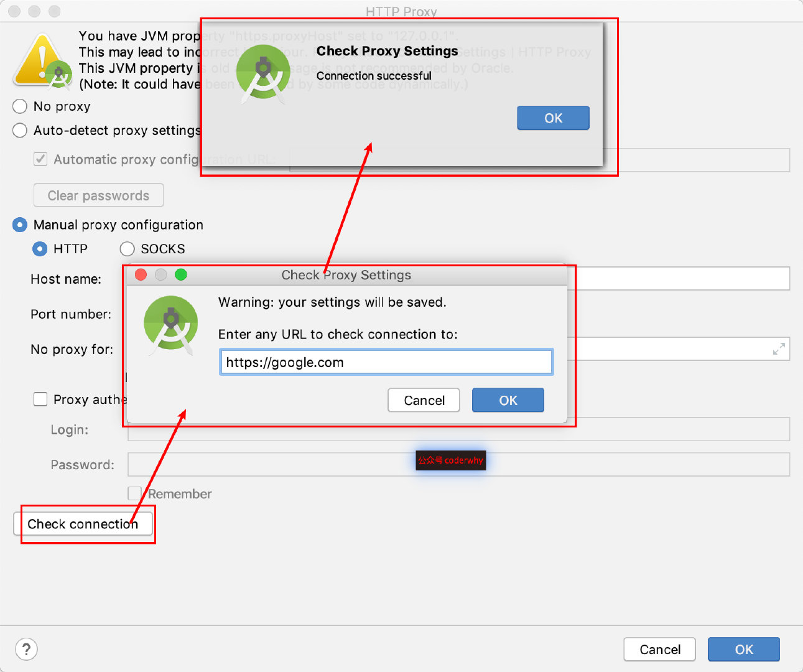Click OK to check connection to the URL
This screenshot has height=672, width=803.
coord(508,400)
